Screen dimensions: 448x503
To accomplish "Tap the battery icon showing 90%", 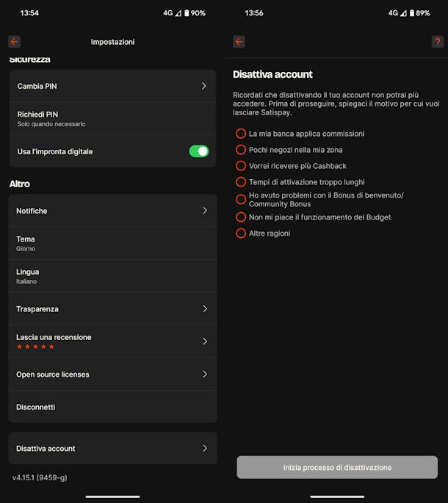I will 186,13.
